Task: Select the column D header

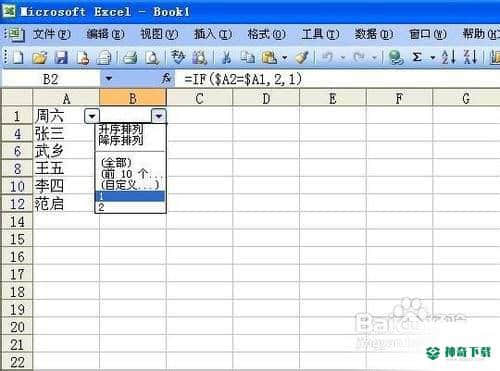Action: click(x=266, y=98)
